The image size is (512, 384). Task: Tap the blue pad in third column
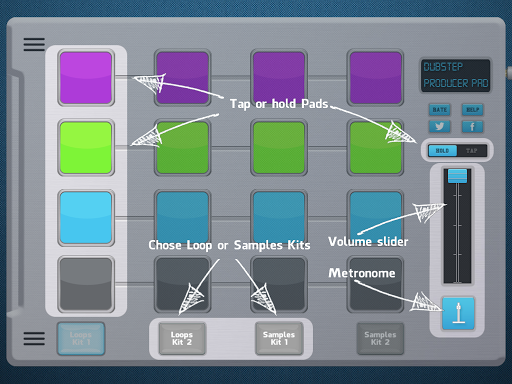pyautogui.click(x=279, y=218)
